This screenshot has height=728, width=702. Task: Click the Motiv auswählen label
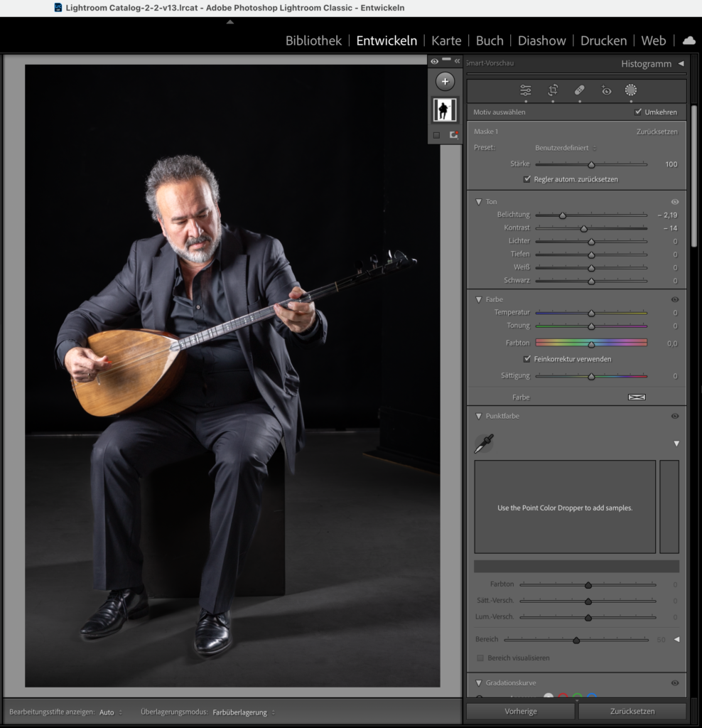click(499, 112)
